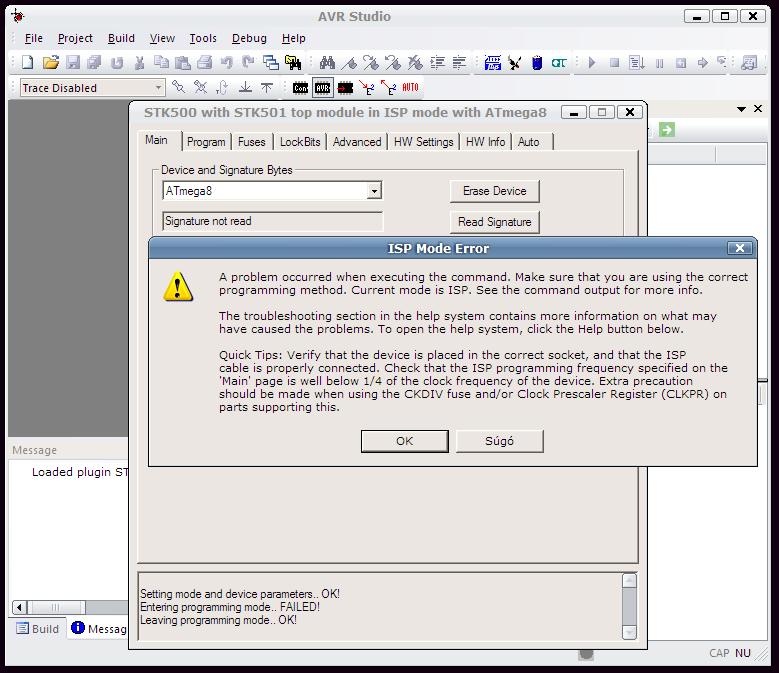Switch to the Fuses tab
The height and width of the screenshot is (673, 779).
click(252, 142)
